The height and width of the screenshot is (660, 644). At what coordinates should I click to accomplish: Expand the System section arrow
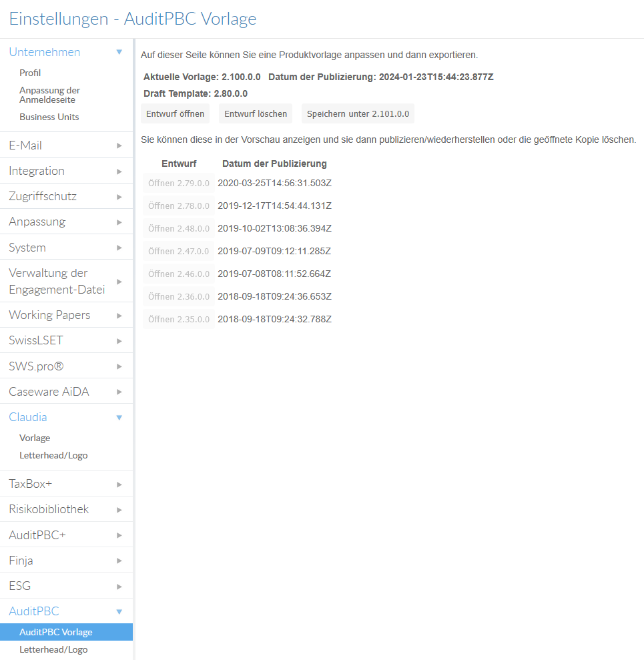119,248
